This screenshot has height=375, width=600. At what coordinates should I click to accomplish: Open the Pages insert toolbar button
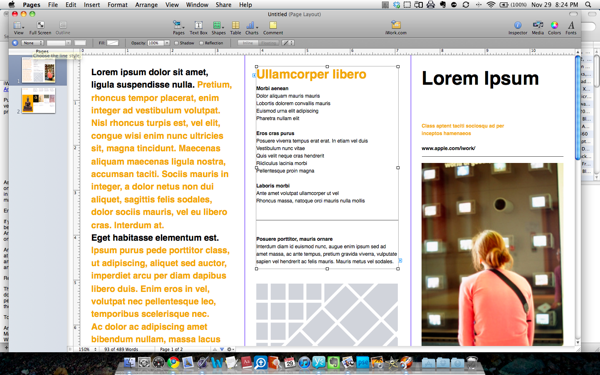point(178,28)
